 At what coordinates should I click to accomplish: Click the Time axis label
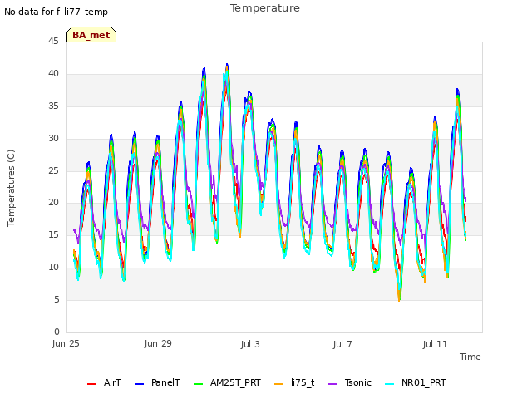tap(470, 357)
